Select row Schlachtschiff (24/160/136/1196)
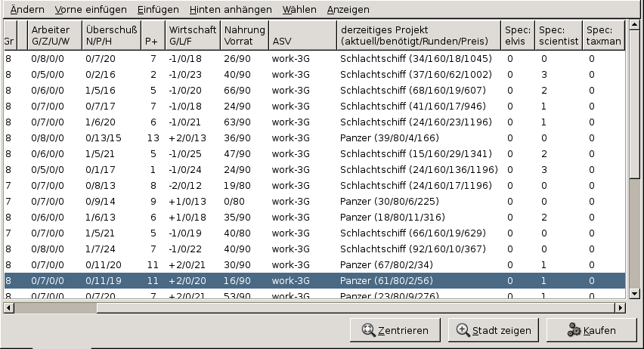 314,170
